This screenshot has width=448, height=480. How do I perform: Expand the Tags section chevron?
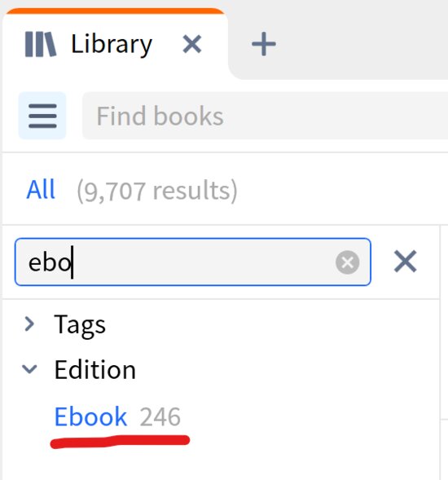point(29,324)
